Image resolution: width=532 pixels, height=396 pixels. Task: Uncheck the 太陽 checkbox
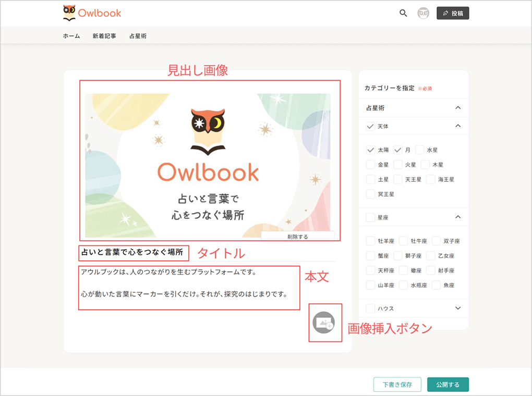click(370, 150)
